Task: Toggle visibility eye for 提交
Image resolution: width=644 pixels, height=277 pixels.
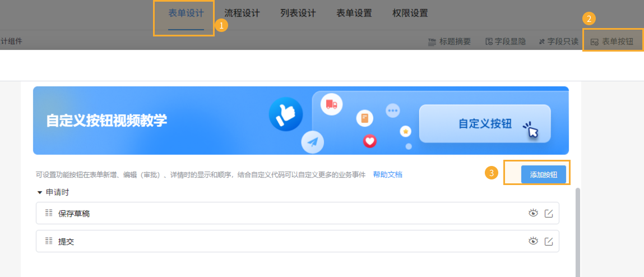Action: [x=533, y=241]
